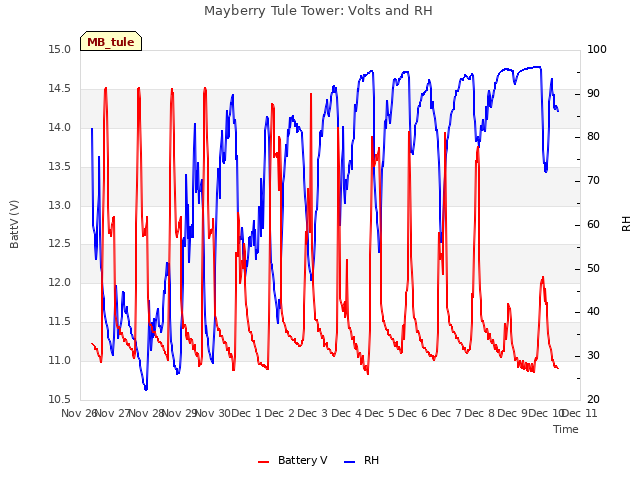Click the 13.5 left axis tick
The height and width of the screenshot is (480, 640).
(60, 167)
